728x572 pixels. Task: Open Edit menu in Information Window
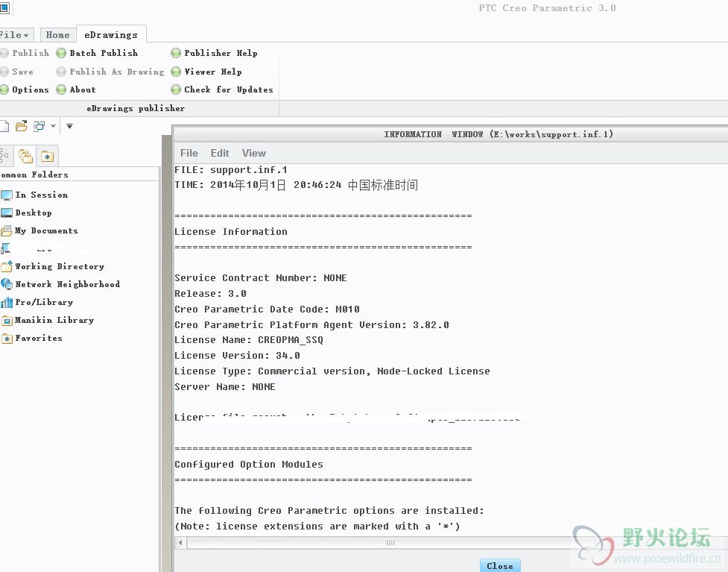tap(220, 153)
